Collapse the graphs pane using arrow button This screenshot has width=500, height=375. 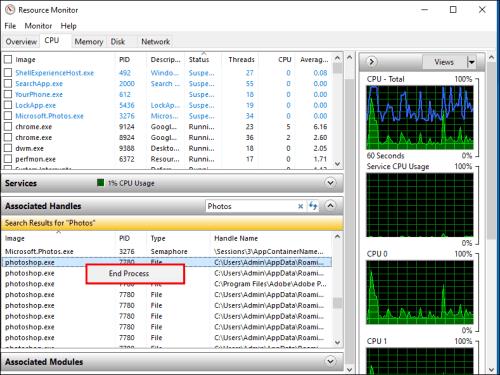click(371, 62)
